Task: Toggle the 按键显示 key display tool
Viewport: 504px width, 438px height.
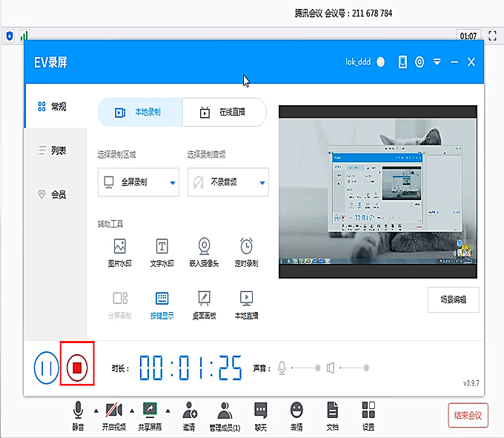Action: pos(162,305)
